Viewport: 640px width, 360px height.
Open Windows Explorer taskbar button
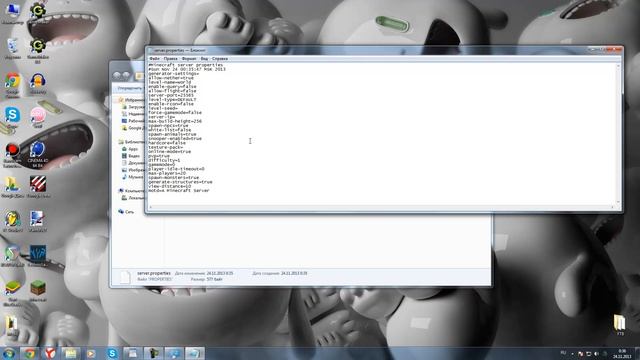pyautogui.click(x=71, y=353)
